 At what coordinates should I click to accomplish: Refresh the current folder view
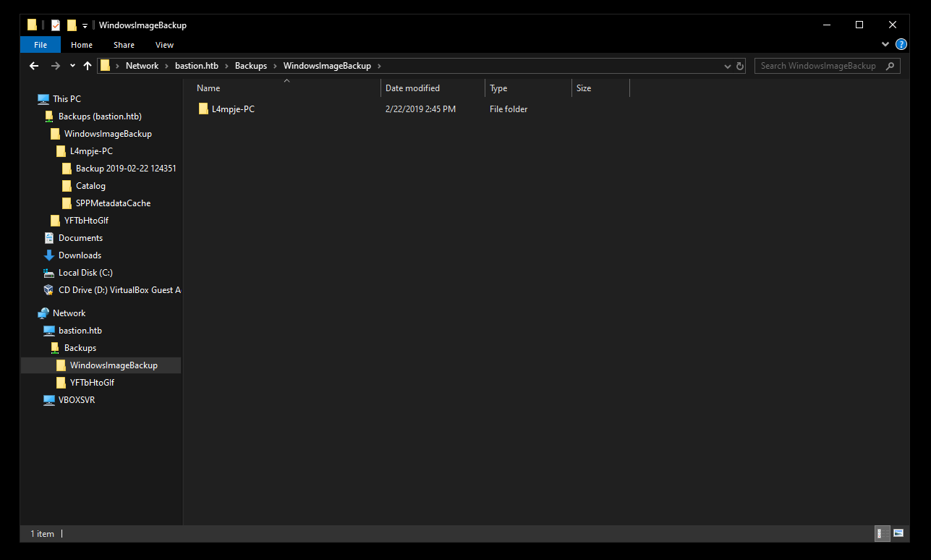click(x=740, y=66)
